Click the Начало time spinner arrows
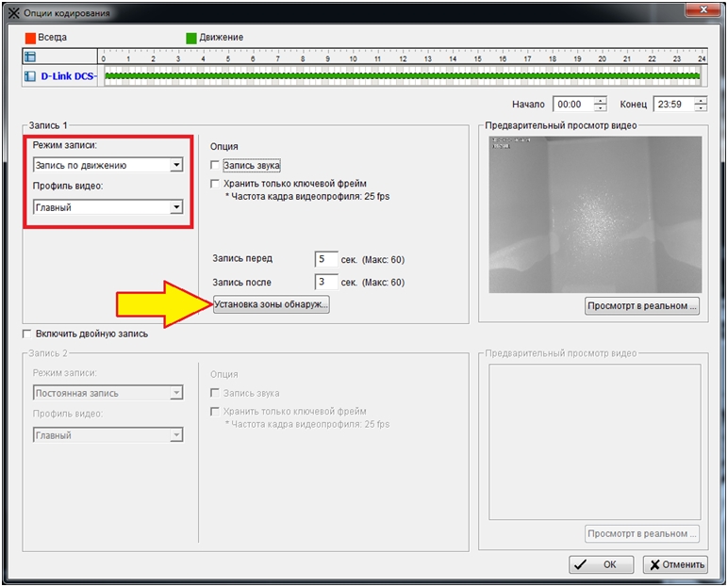This screenshot has height=587, width=728. 601,105
